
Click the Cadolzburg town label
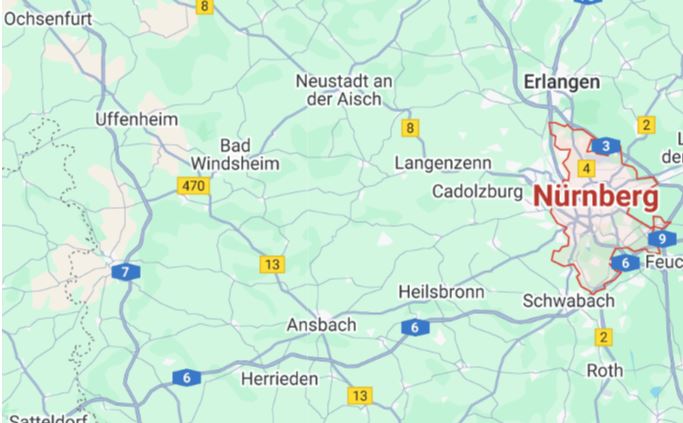477,192
